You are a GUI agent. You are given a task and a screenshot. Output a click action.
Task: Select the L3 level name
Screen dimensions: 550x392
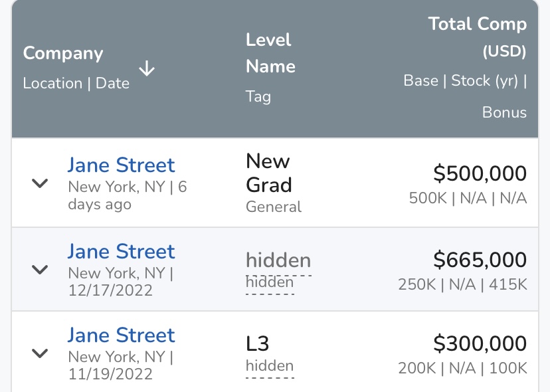(x=258, y=343)
